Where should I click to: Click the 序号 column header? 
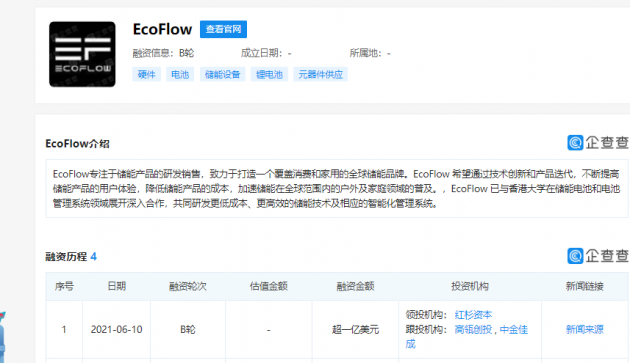(x=64, y=286)
